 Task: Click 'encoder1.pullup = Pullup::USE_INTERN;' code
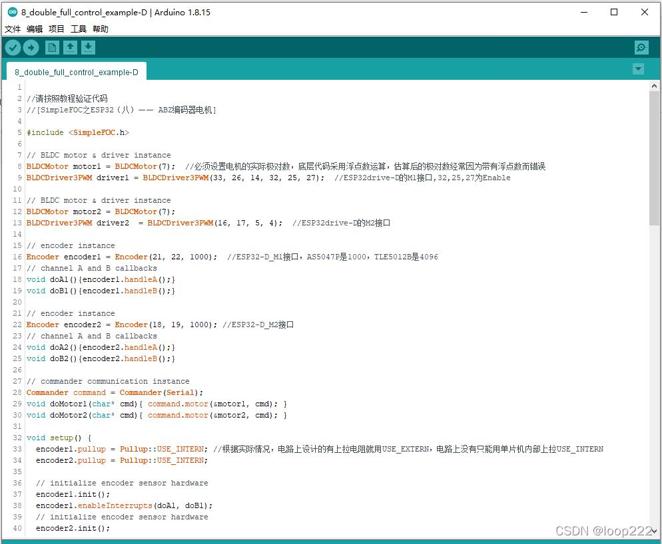coord(122,449)
